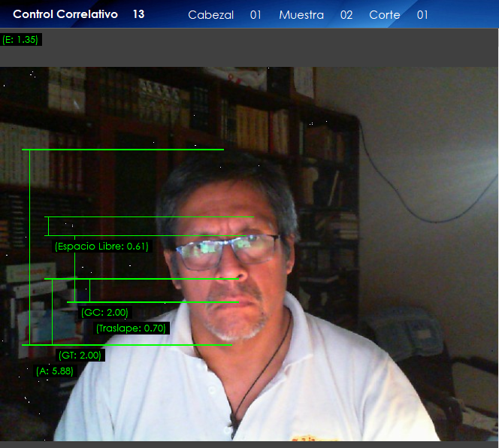The width and height of the screenshot is (499, 448).
Task: Select the Muestra value 02
Action: 346,15
